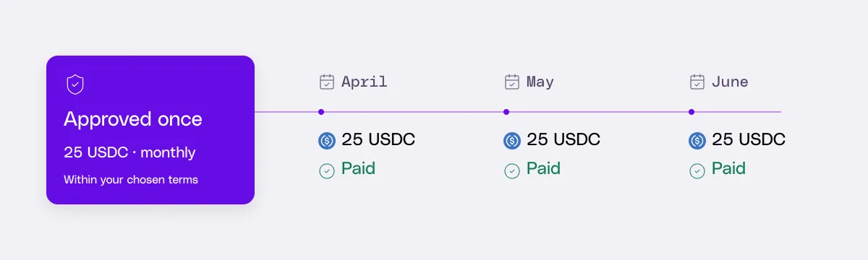Click the Paid checkmark icon under April
Viewport: 868px width, 260px height.
327,171
